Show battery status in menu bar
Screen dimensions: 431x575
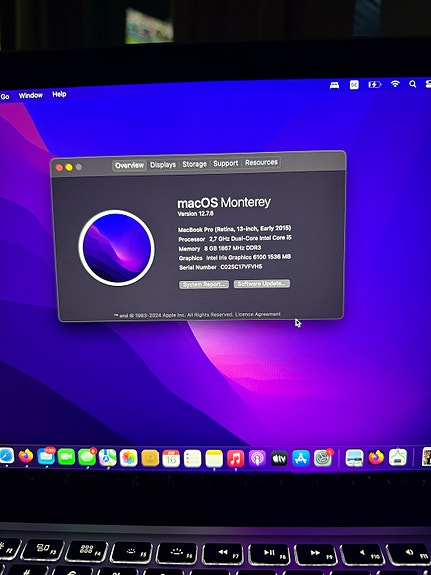(375, 85)
